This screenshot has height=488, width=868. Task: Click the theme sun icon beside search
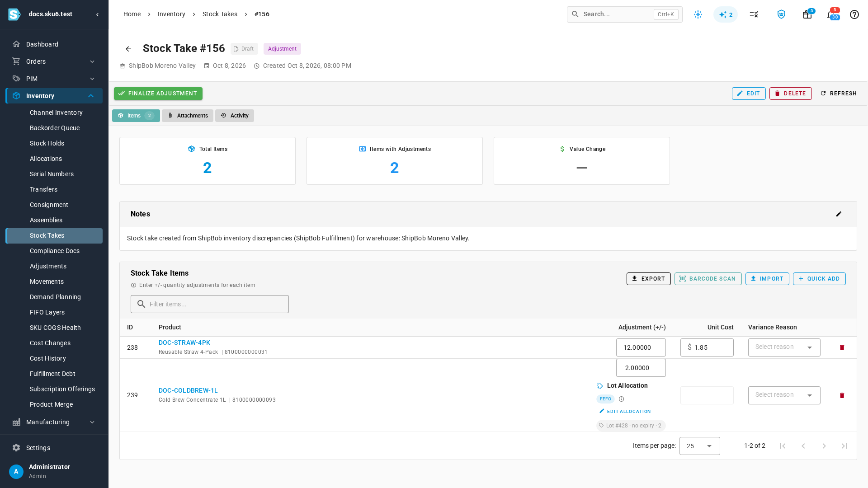tap(698, 14)
